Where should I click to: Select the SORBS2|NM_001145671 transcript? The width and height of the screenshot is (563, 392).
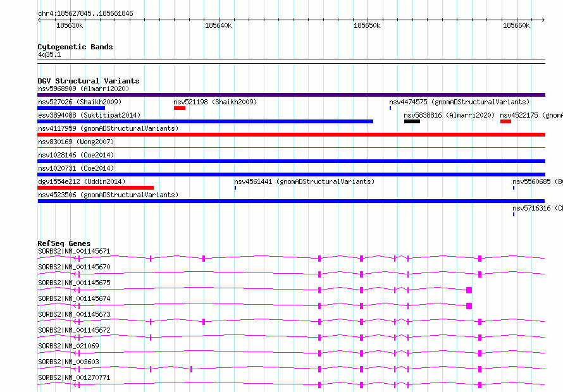(291, 259)
